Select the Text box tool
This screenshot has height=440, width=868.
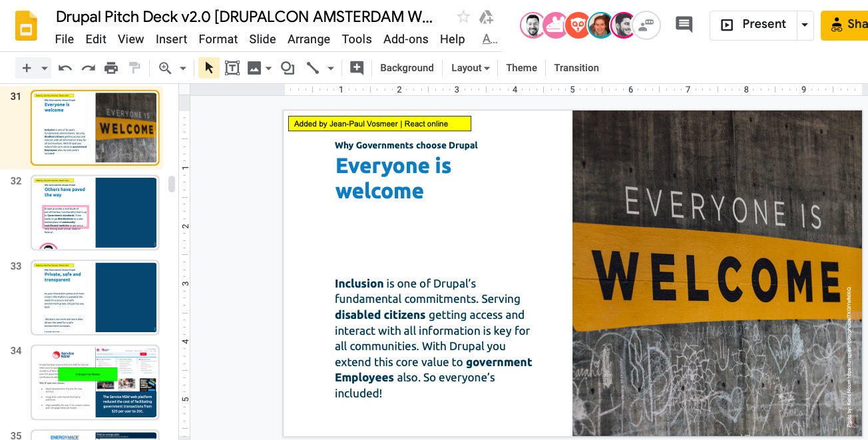(x=232, y=67)
